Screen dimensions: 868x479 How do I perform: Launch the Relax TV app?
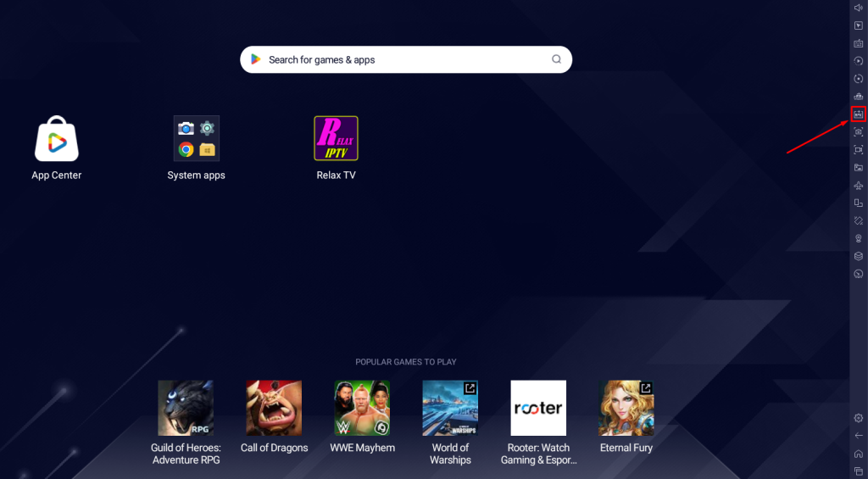336,139
